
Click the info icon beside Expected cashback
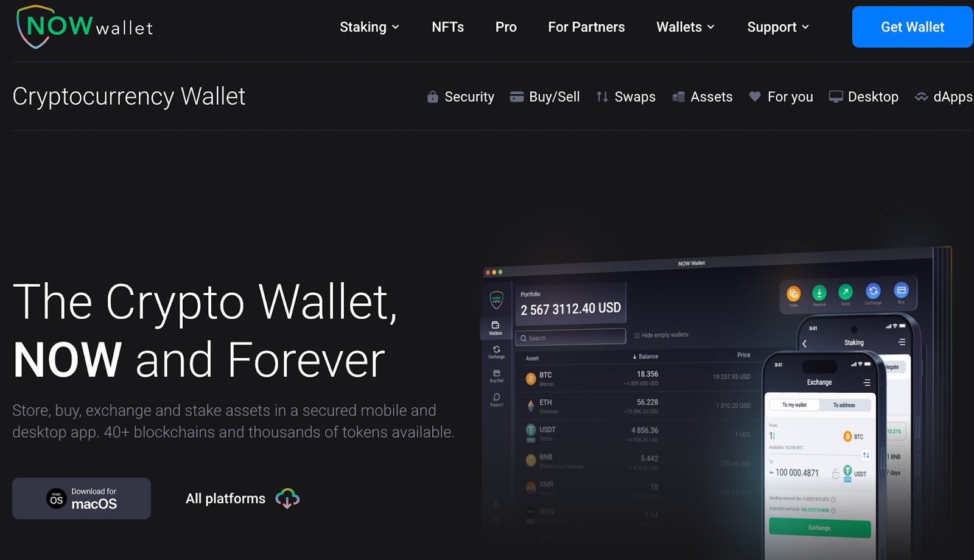833,511
